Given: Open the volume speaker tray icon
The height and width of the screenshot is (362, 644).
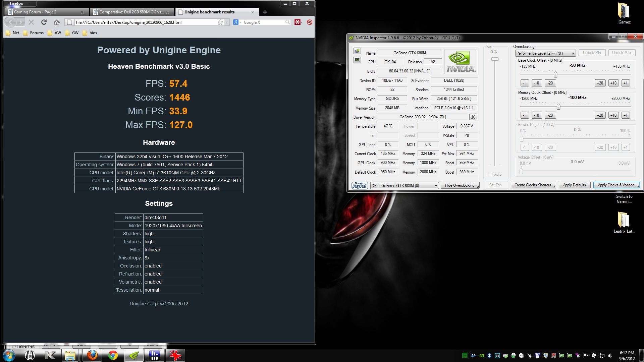Looking at the screenshot, I should pos(610,356).
